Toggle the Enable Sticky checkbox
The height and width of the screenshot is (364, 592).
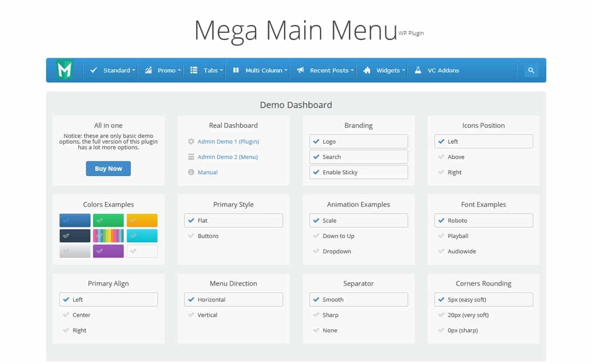(359, 172)
